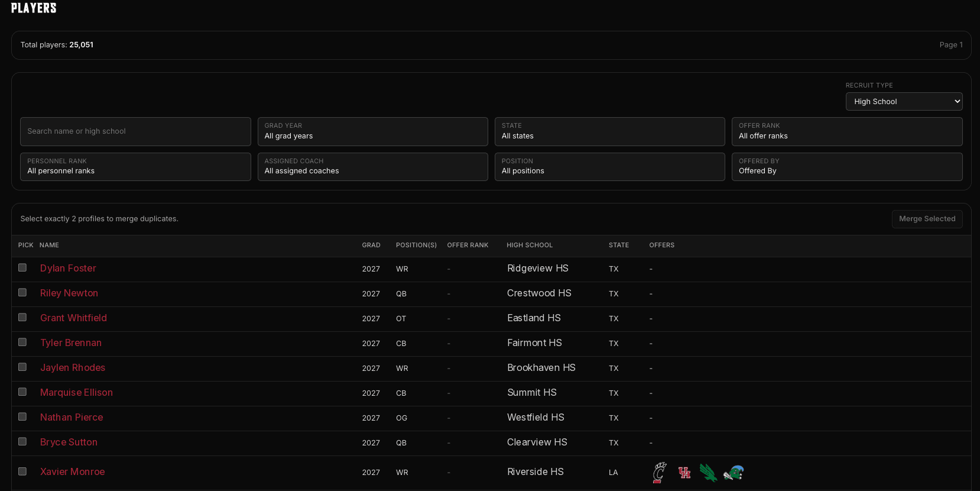Click the Tulane Green Wave offer logo
Image resolution: width=980 pixels, height=491 pixels.
[x=734, y=473]
